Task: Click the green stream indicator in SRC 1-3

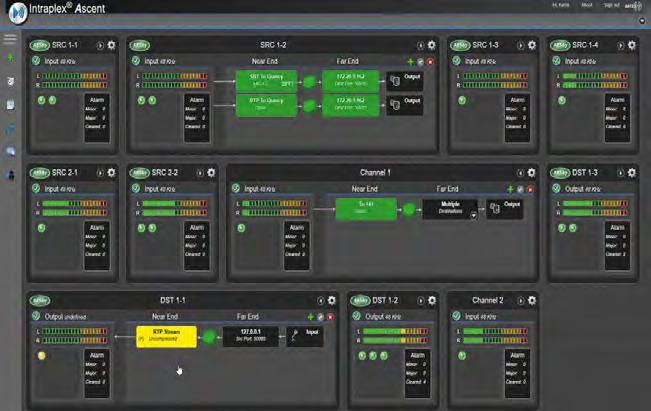Action: point(462,100)
